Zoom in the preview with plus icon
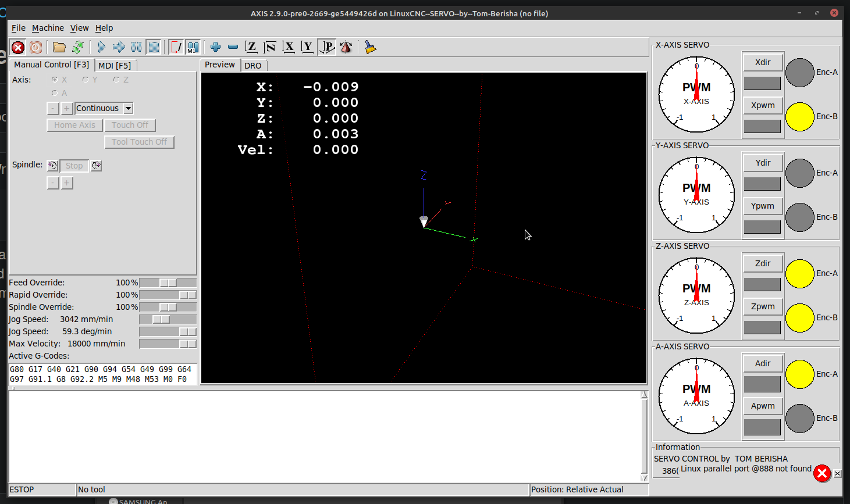850x504 pixels. [215, 47]
